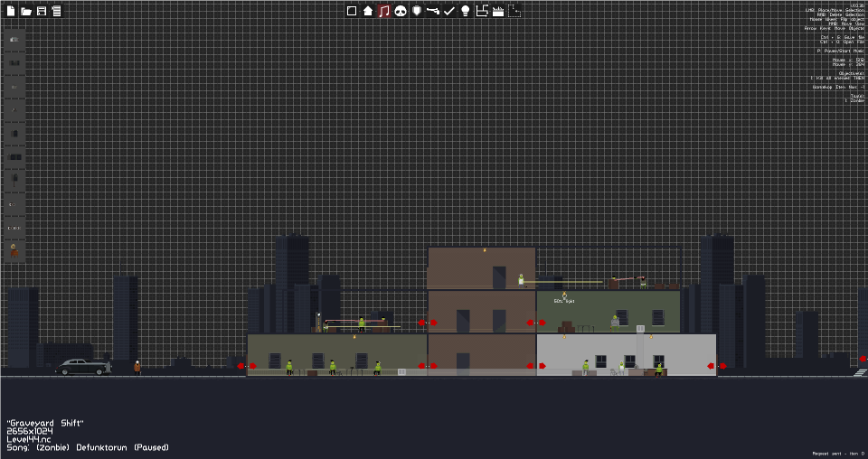Click the Ctrl + O: Open File hint
This screenshot has height=459, width=868.
(842, 42)
